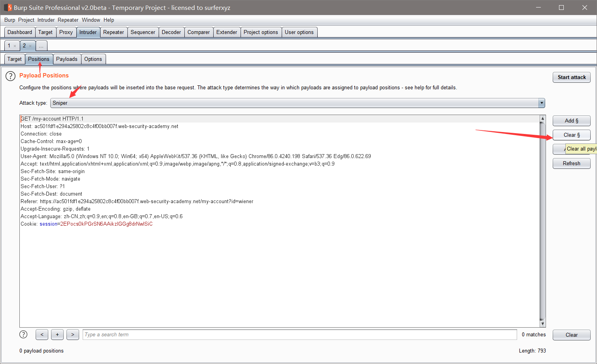Open the Payload Positions help question mark

point(10,76)
